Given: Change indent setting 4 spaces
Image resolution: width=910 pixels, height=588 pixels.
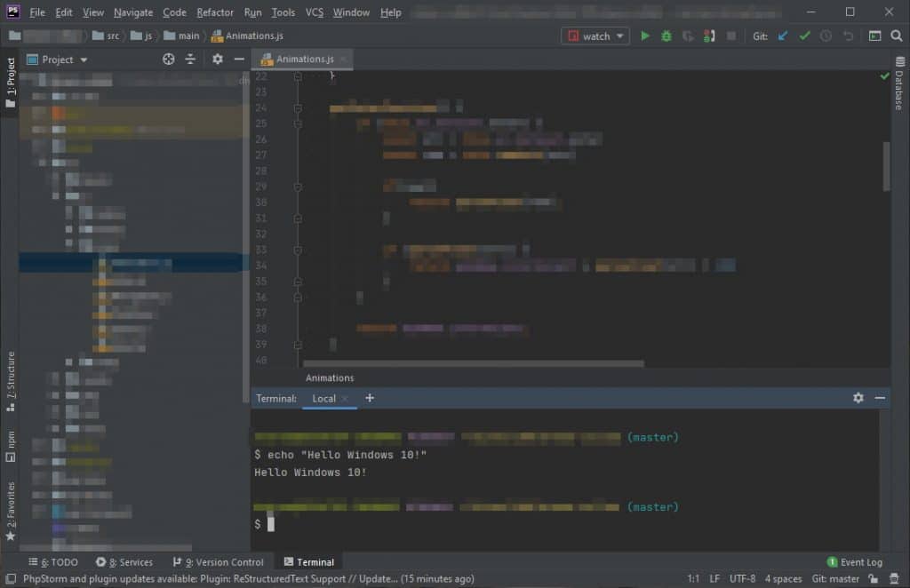Looking at the screenshot, I should pos(783,579).
